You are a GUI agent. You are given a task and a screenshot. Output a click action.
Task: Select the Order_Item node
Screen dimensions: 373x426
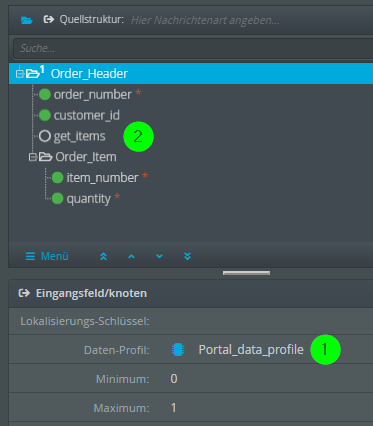[x=86, y=157]
